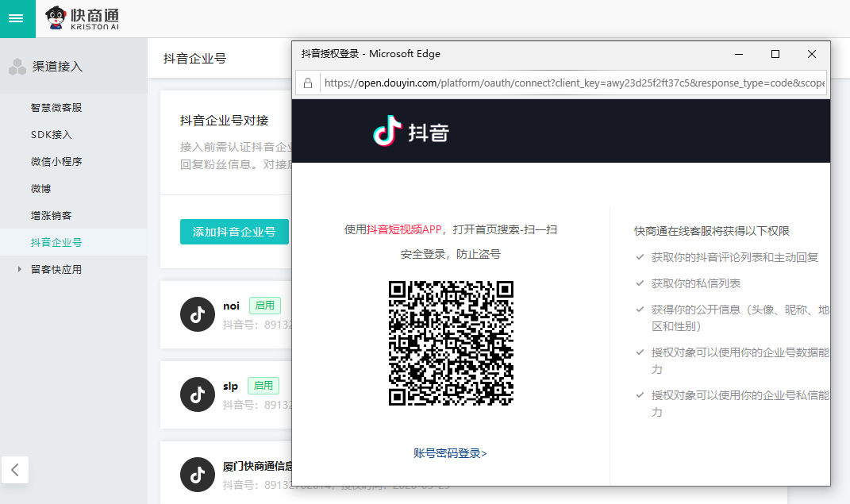Select SDK接入 menu item
The height and width of the screenshot is (504, 850).
[52, 135]
